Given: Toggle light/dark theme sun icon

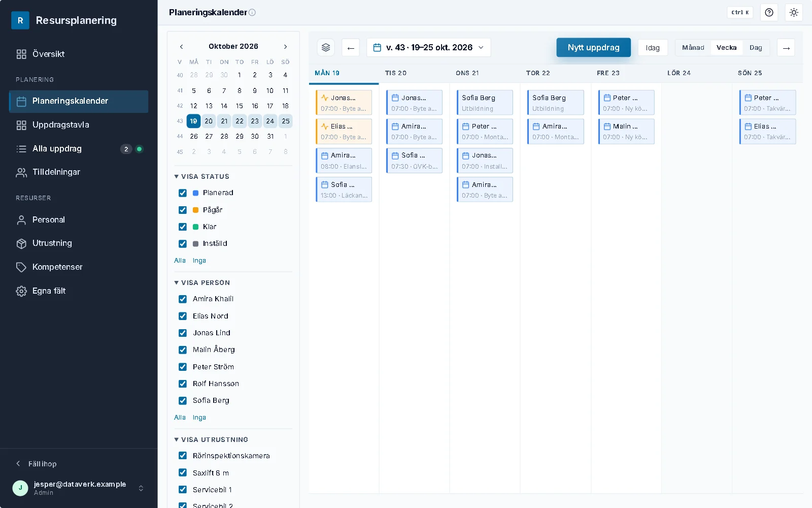Looking at the screenshot, I should 794,12.
